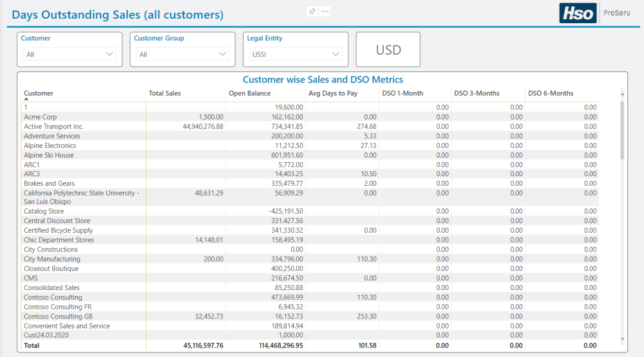Select the Contoso Consulting GB customer row
The height and width of the screenshot is (357, 644).
[x=58, y=316]
